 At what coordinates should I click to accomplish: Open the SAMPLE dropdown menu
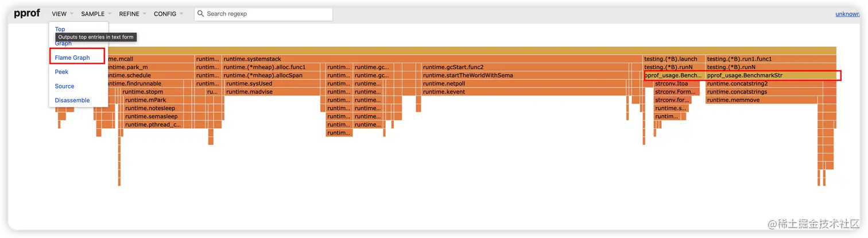pos(96,14)
